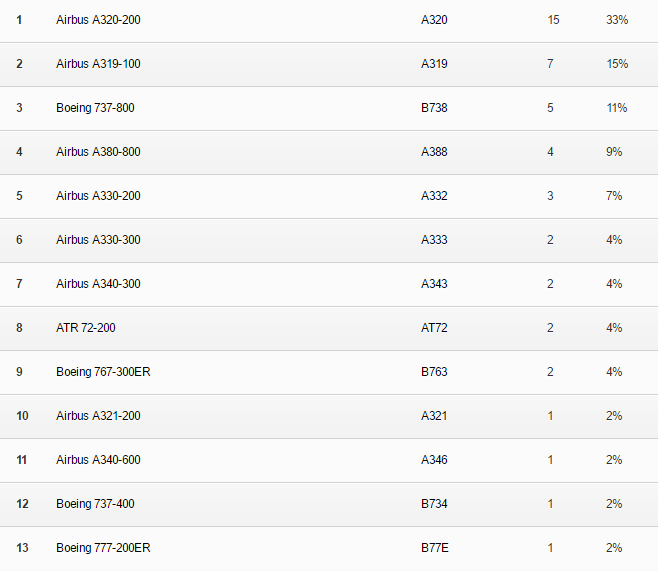Select the B738 type code
Viewport: 658px width, 573px height.
434,108
